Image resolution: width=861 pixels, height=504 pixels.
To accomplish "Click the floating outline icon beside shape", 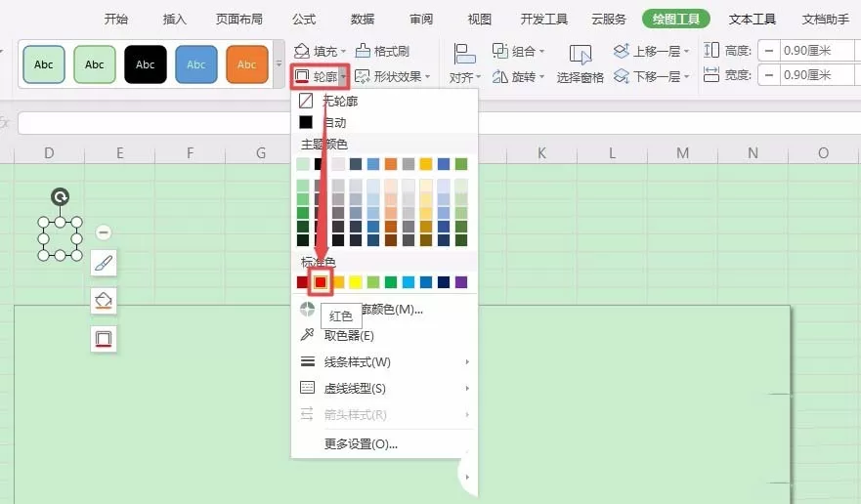I will (104, 339).
